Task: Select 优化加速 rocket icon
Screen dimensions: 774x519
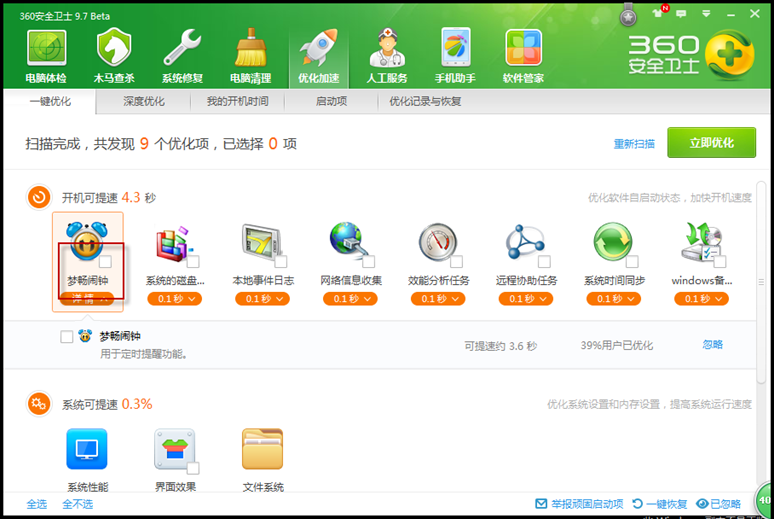Action: click(x=319, y=47)
